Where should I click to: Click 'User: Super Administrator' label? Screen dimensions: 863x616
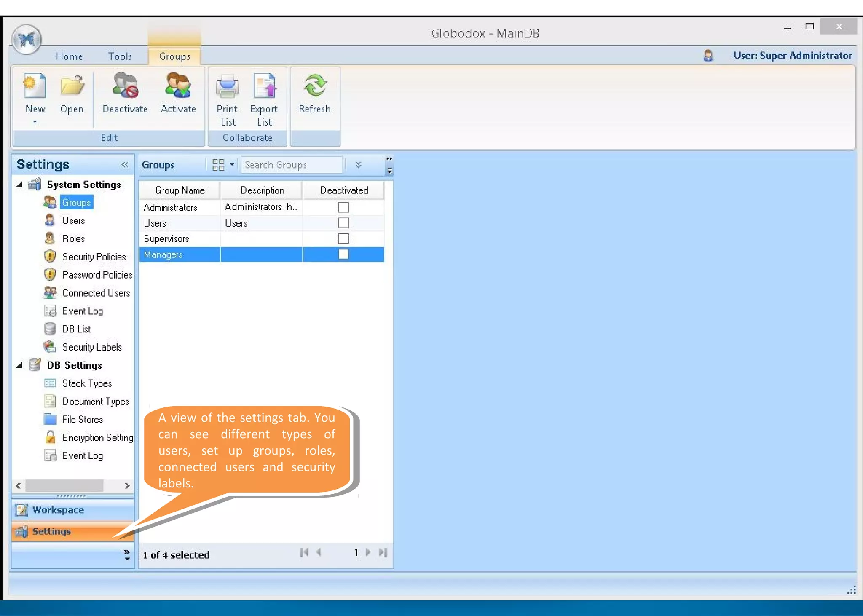coord(793,56)
